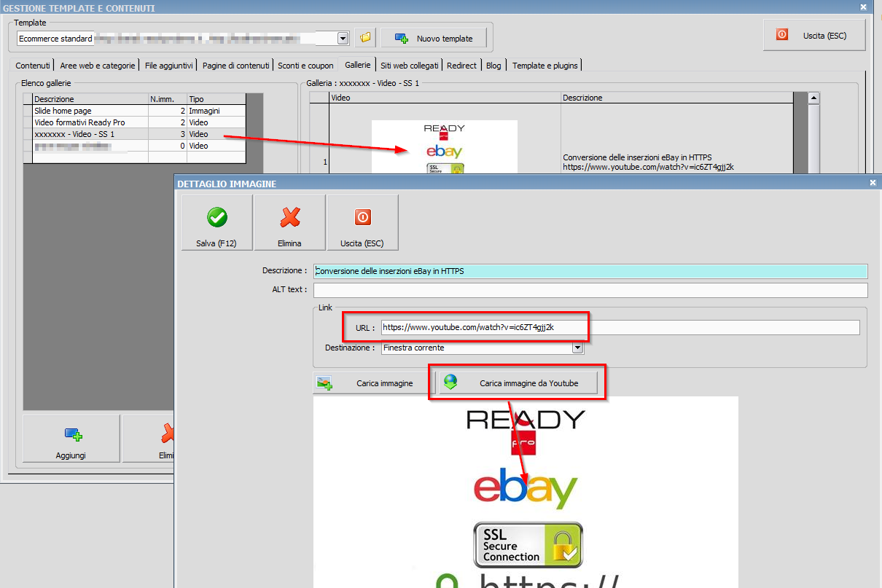Click Descrizione column header in gallery list
The height and width of the screenshot is (588, 882).
point(90,99)
